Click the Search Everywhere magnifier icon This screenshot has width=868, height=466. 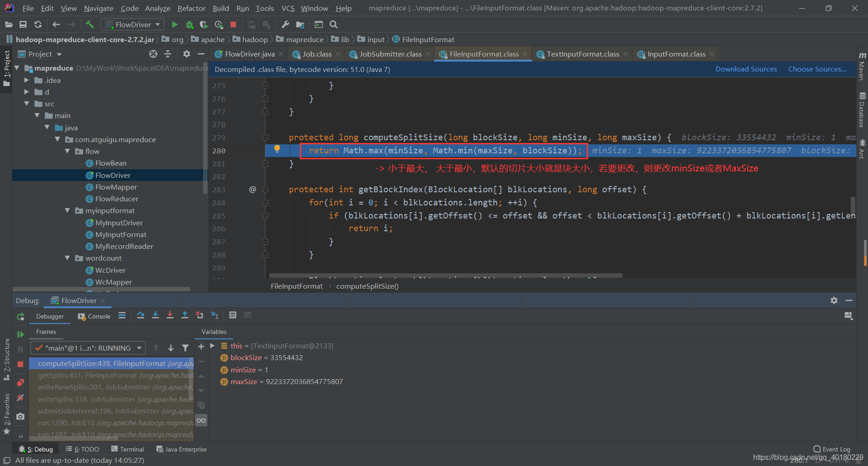tap(334, 24)
